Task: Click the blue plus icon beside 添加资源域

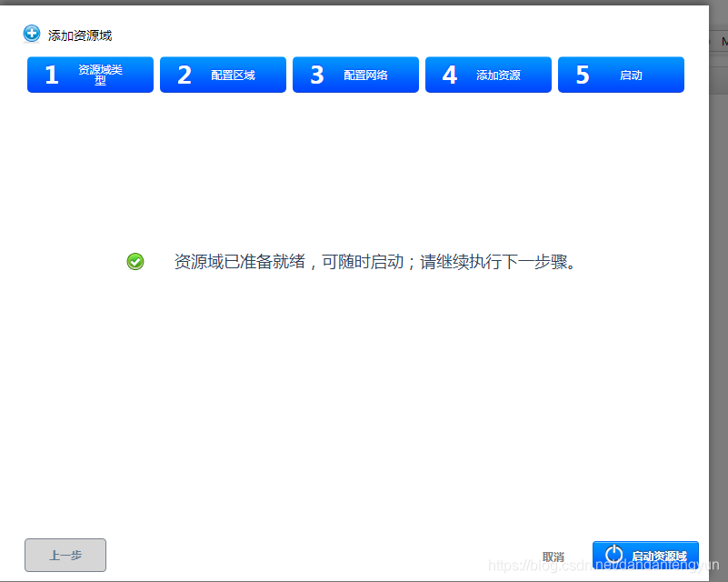Action: [30, 33]
